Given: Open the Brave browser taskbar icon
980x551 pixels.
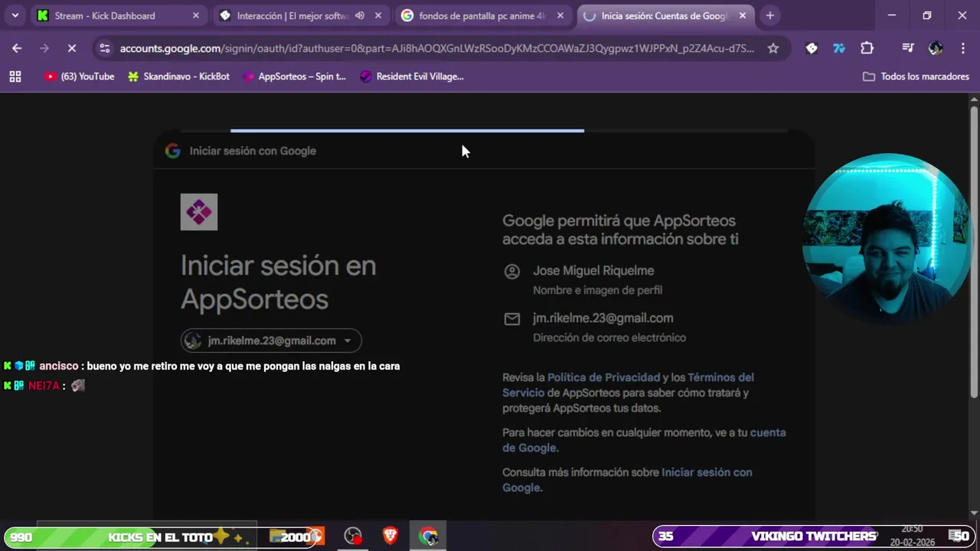Looking at the screenshot, I should pyautogui.click(x=390, y=536).
